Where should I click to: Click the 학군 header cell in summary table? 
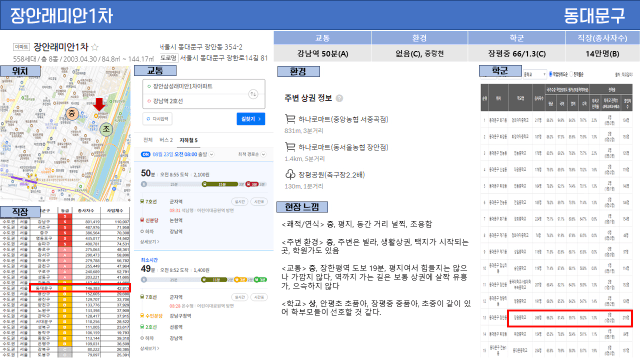[x=516, y=38]
